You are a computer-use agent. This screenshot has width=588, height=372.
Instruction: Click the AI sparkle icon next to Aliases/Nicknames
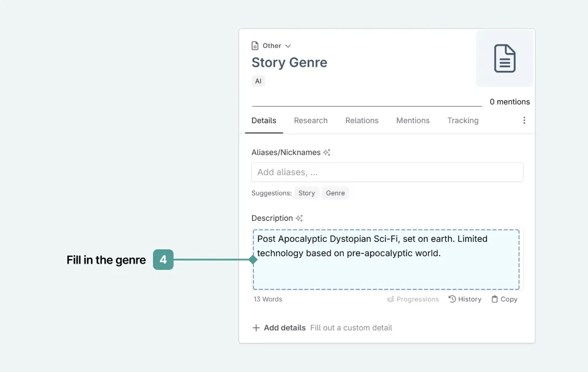pos(327,152)
